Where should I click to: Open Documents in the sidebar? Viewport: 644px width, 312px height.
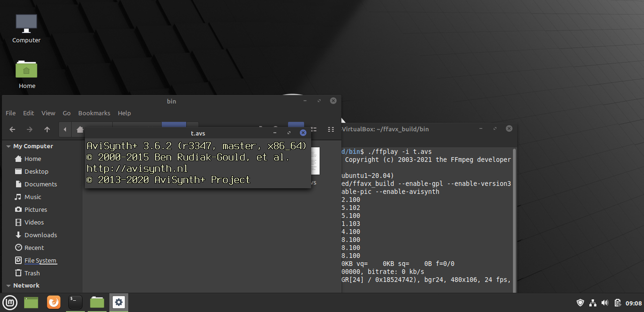click(40, 184)
